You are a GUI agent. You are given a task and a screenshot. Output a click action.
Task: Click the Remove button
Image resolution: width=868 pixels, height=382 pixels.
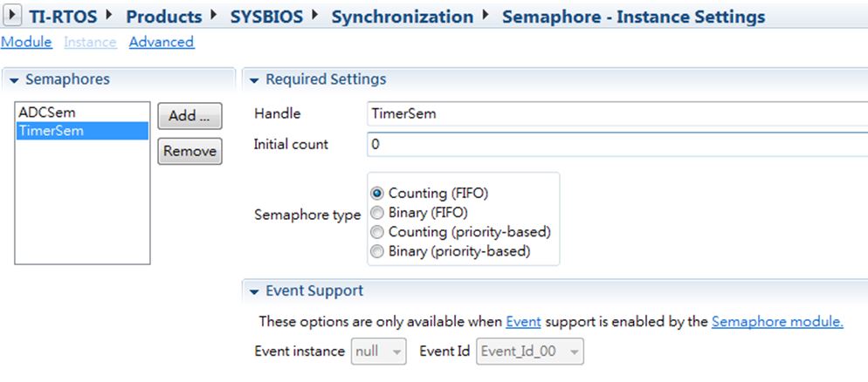point(189,151)
